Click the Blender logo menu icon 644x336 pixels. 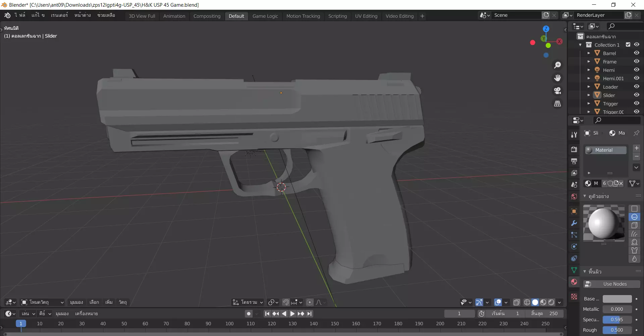coord(7,15)
